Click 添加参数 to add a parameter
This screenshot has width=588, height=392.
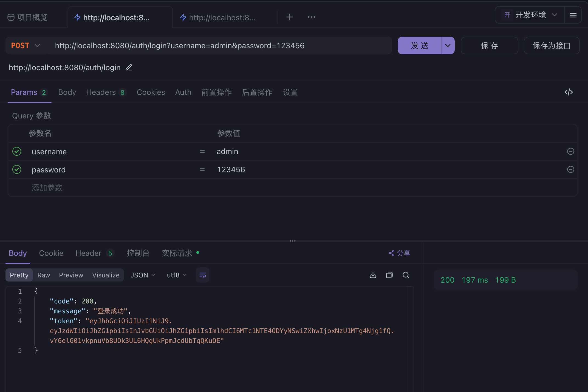47,188
